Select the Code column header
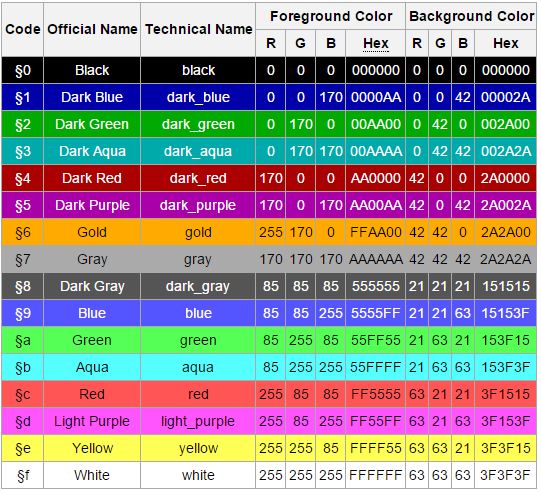 pyautogui.click(x=23, y=30)
